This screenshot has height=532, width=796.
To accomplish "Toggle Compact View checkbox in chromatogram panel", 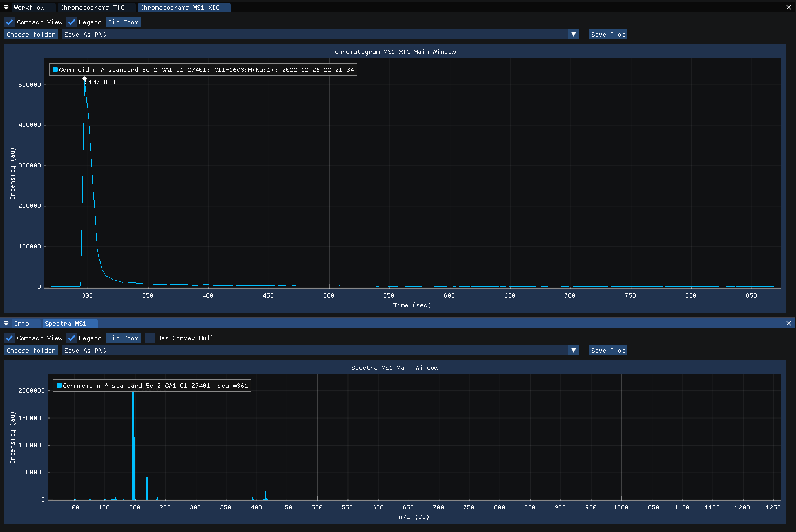I will [x=9, y=22].
